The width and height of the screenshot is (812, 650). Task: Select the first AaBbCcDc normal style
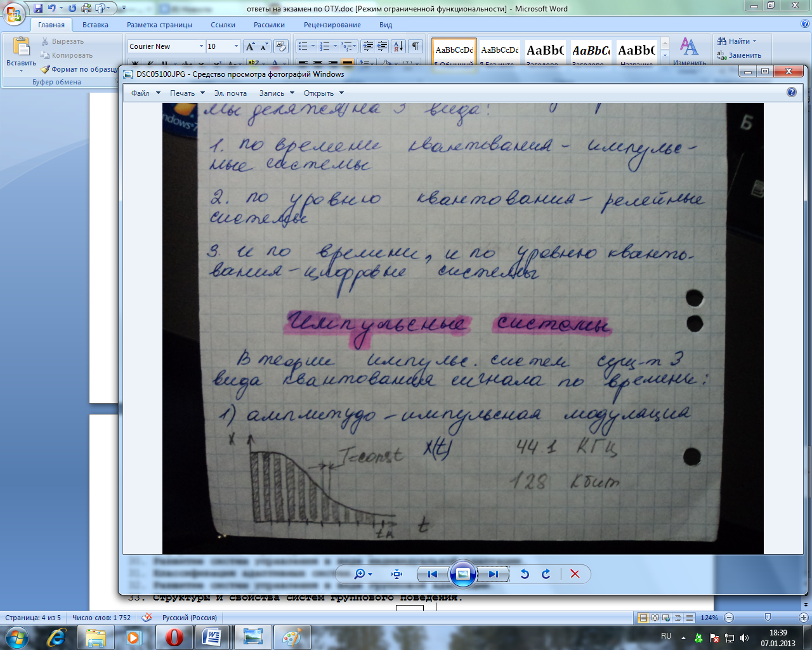tap(454, 52)
